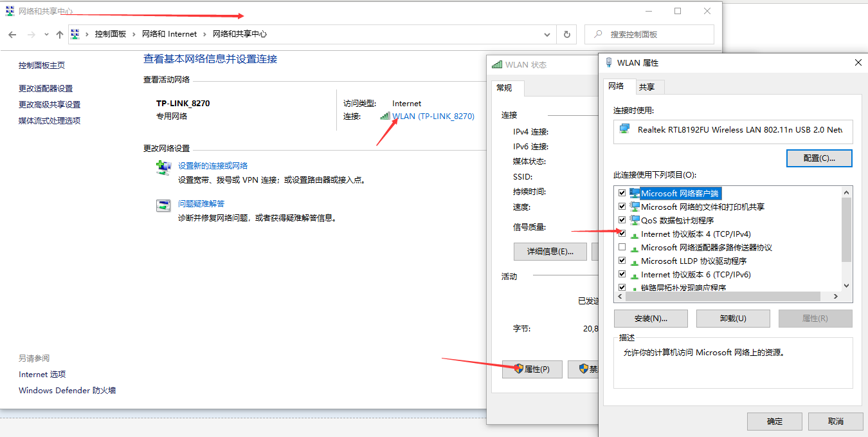Click the TCP/IPv6 protocol icon
Image resolution: width=868 pixels, height=437 pixels.
[x=635, y=275]
